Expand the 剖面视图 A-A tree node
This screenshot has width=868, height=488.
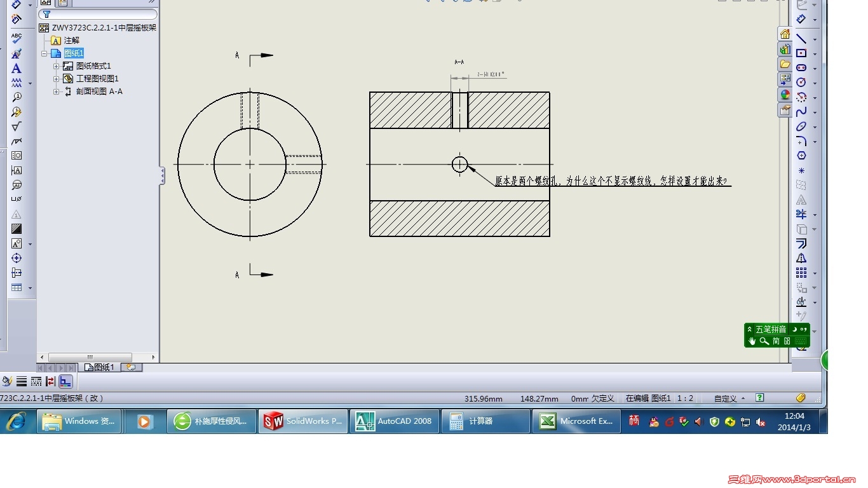click(x=56, y=91)
